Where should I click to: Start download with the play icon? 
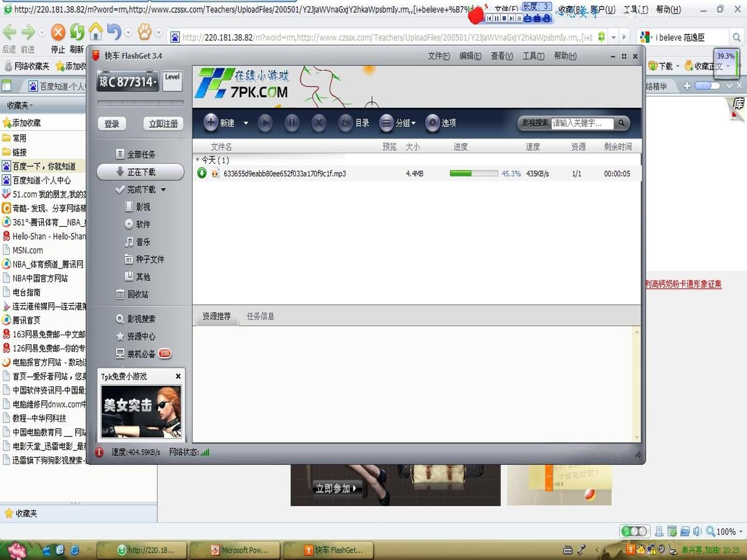pyautogui.click(x=265, y=123)
